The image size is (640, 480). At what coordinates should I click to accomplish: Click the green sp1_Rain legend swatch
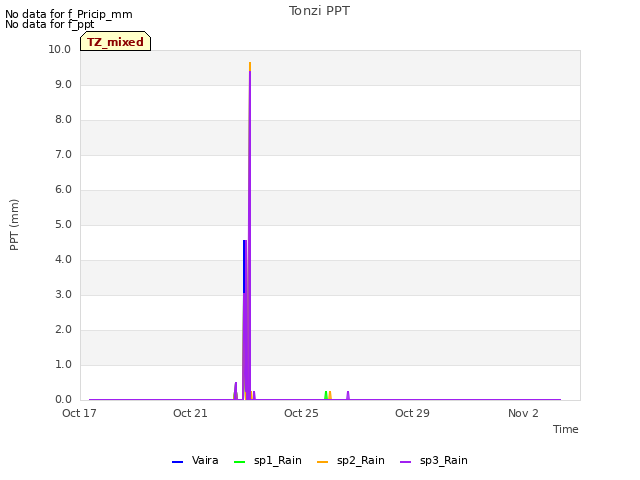coord(240,462)
